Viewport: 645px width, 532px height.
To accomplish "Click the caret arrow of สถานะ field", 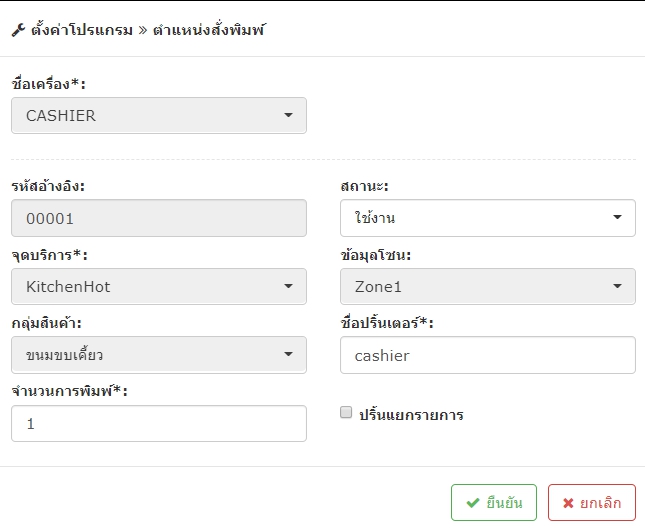I will tap(617, 217).
